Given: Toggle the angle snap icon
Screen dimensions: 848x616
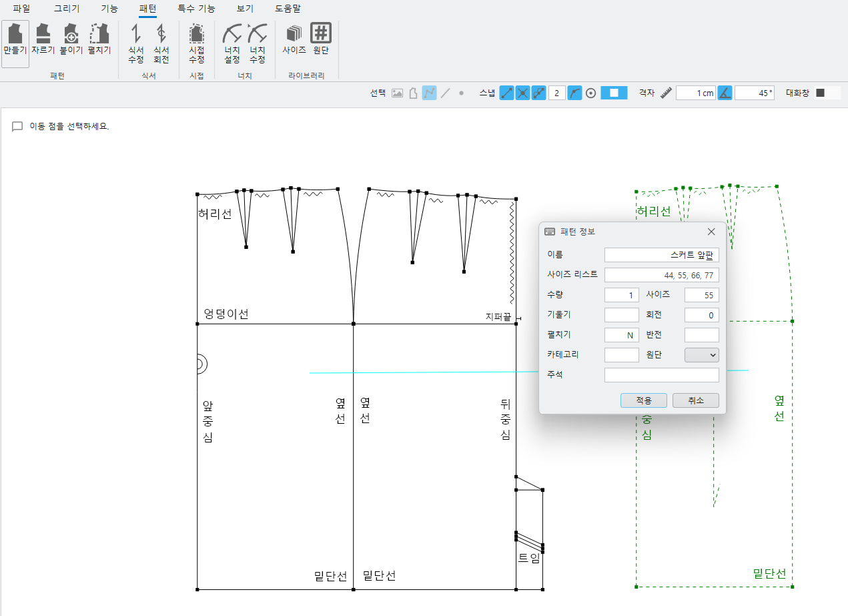Looking at the screenshot, I should click(725, 93).
